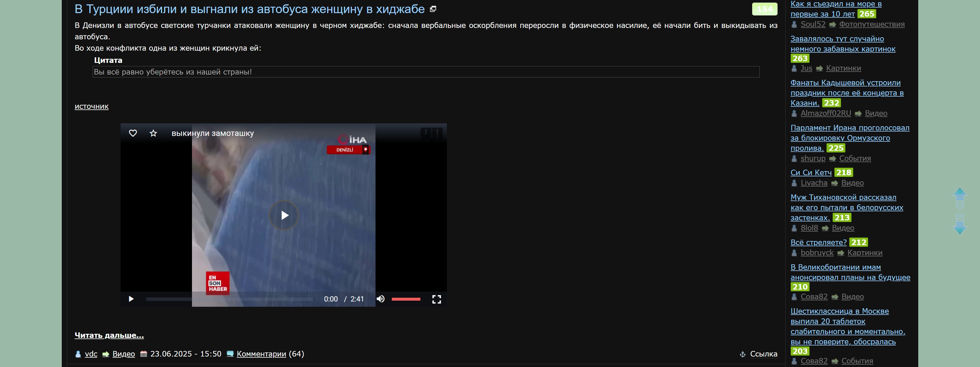Open "Парламент Ирана проголосовал" sidebar post
The image size is (980, 367).
tap(850, 138)
